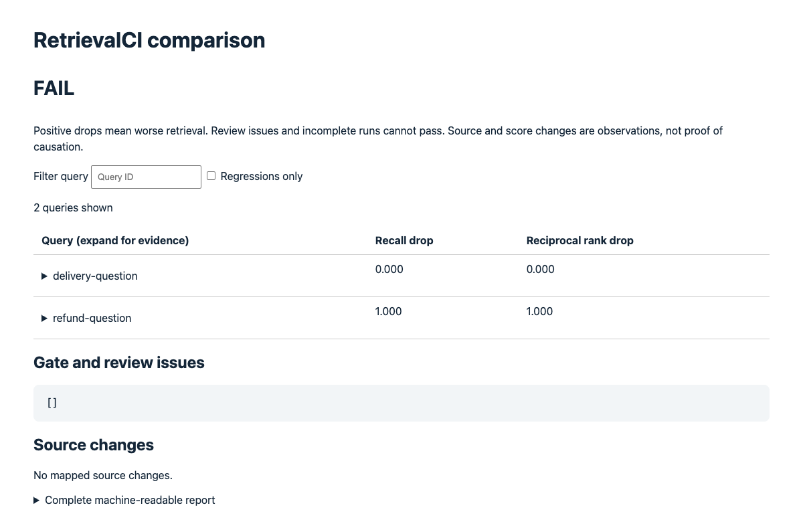This screenshot has width=803, height=532.
Task: Expand the delivery-question evidence row
Action: coord(90,276)
